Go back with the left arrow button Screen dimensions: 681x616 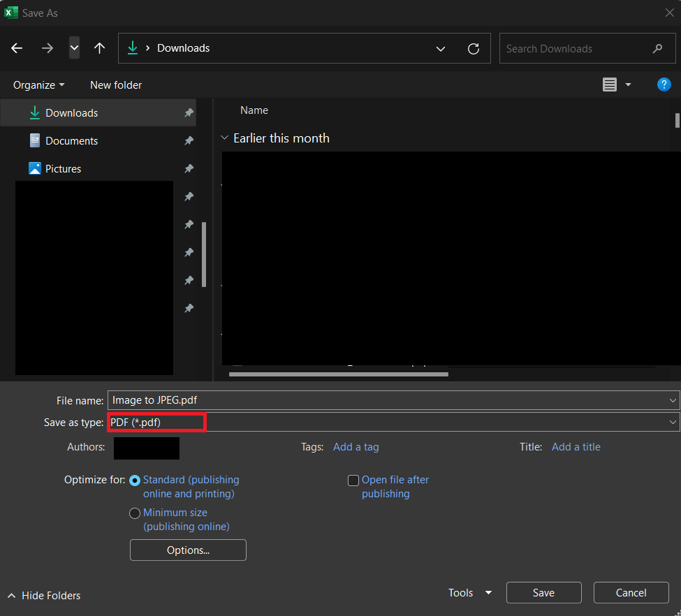coord(17,48)
